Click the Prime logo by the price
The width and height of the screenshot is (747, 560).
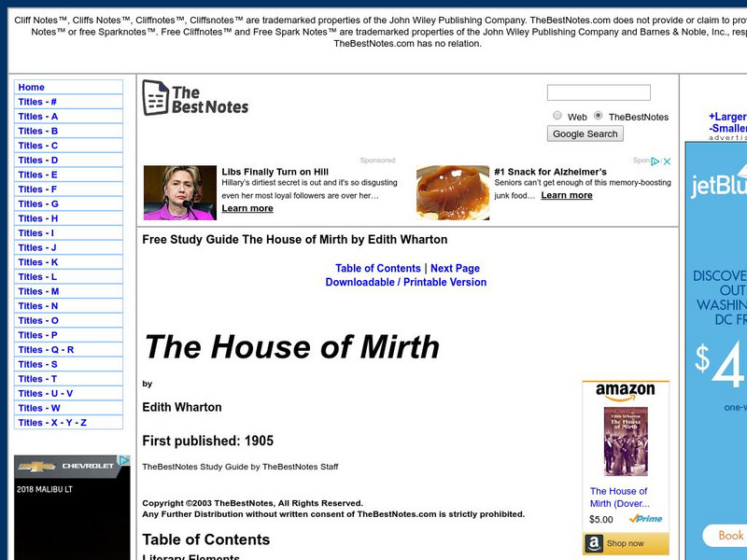645,519
